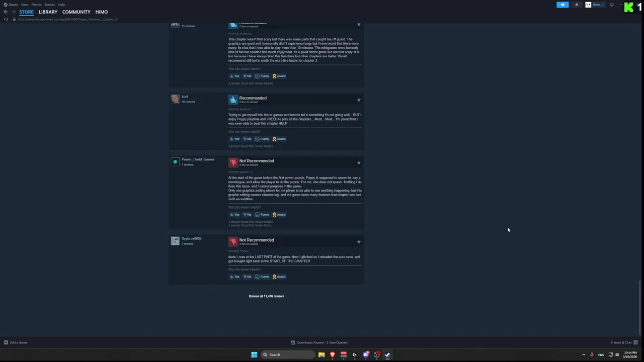644x362 pixels.
Task: Mark the top review as Funny
Action: 262,76
